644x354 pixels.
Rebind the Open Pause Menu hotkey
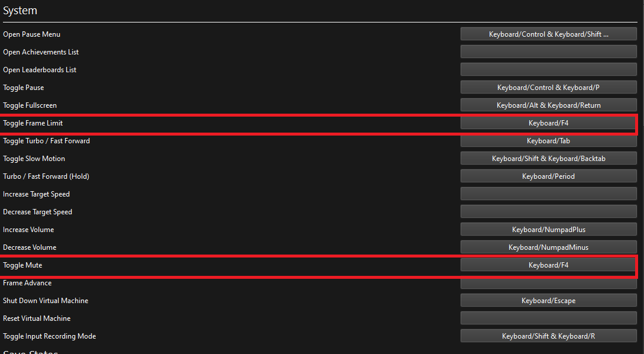(x=548, y=34)
